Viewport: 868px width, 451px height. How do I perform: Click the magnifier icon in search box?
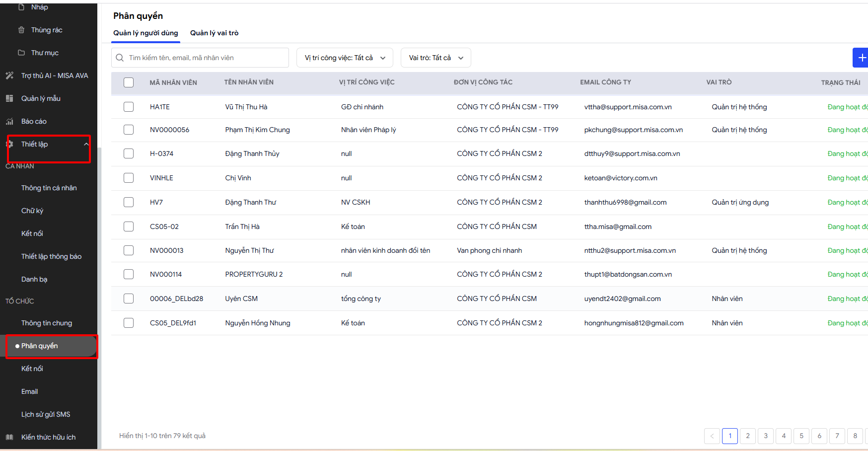click(120, 58)
